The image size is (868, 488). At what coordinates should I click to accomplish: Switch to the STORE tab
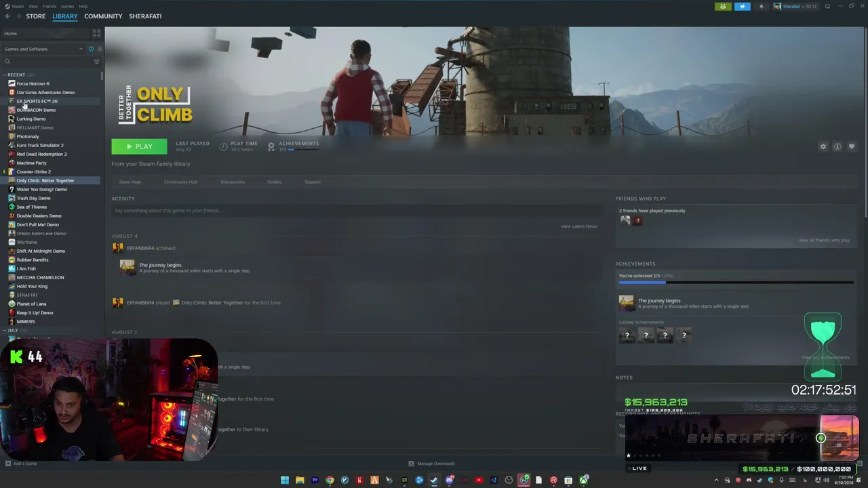tap(36, 16)
